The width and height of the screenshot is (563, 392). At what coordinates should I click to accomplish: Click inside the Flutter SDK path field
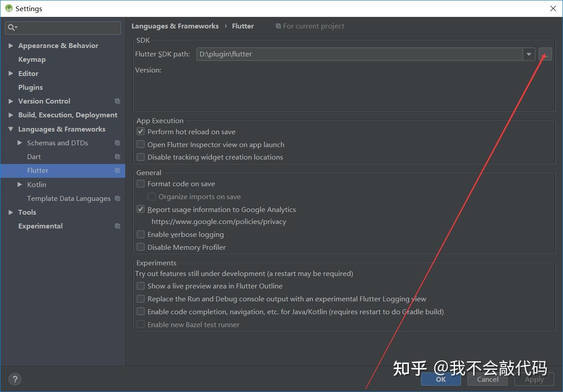(x=311, y=54)
